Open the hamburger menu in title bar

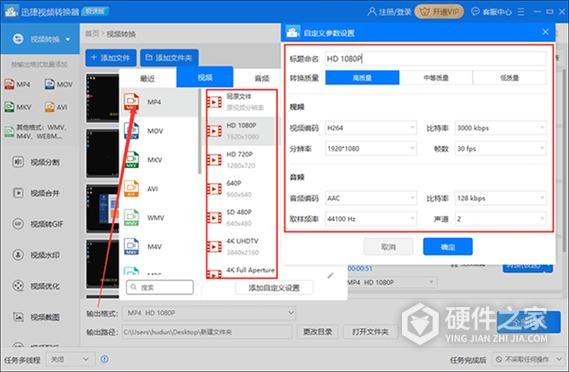(x=521, y=12)
